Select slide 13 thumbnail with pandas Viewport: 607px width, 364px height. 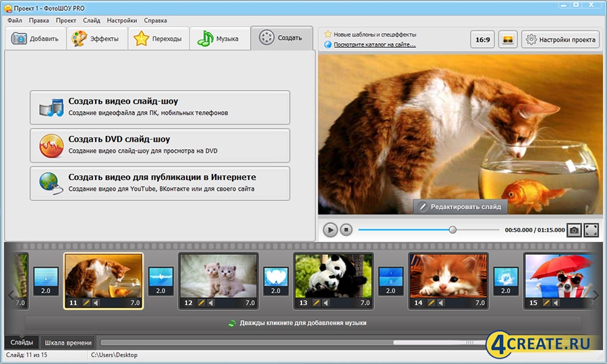coord(333,276)
